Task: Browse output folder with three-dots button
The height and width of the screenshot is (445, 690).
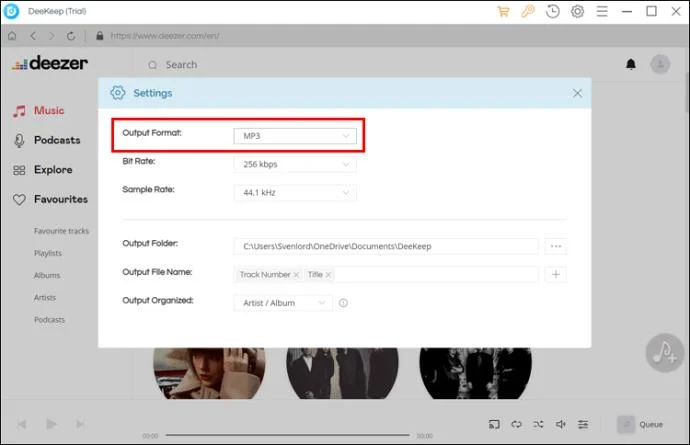Action: pos(556,246)
